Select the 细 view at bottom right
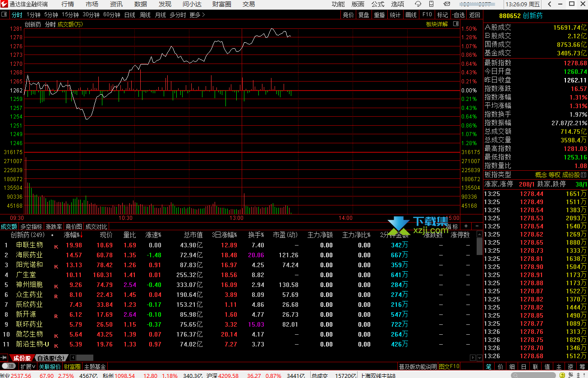The image size is (588, 378). point(512,367)
